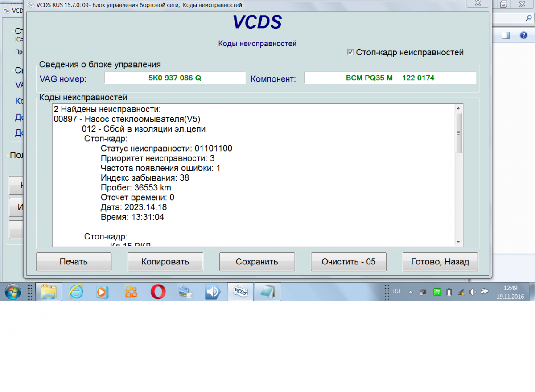The height and width of the screenshot is (392, 535).
Task: Open the Windows Start menu orb
Action: [x=12, y=292]
